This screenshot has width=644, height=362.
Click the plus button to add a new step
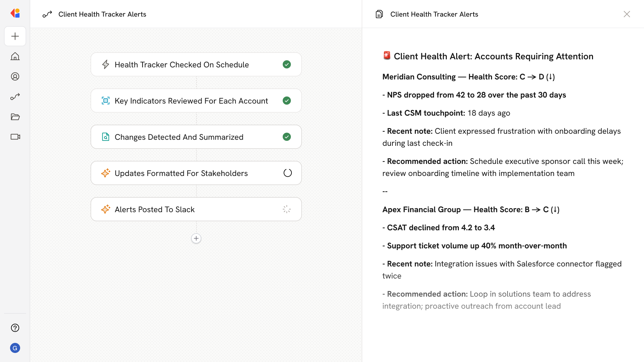point(196,238)
